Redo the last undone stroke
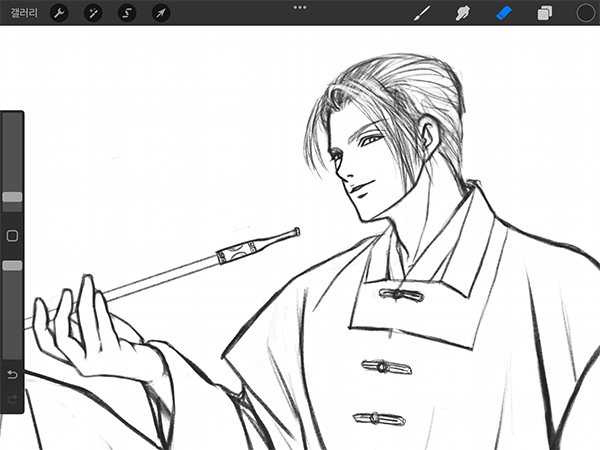This screenshot has height=450, width=600. (12, 399)
